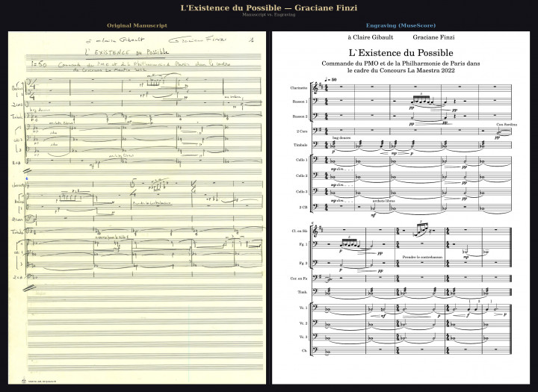The width and height of the screenshot is (538, 392).
Task: Click the handwritten title 'L'EXISTENCE du Possible' in manuscript
Action: (127, 52)
